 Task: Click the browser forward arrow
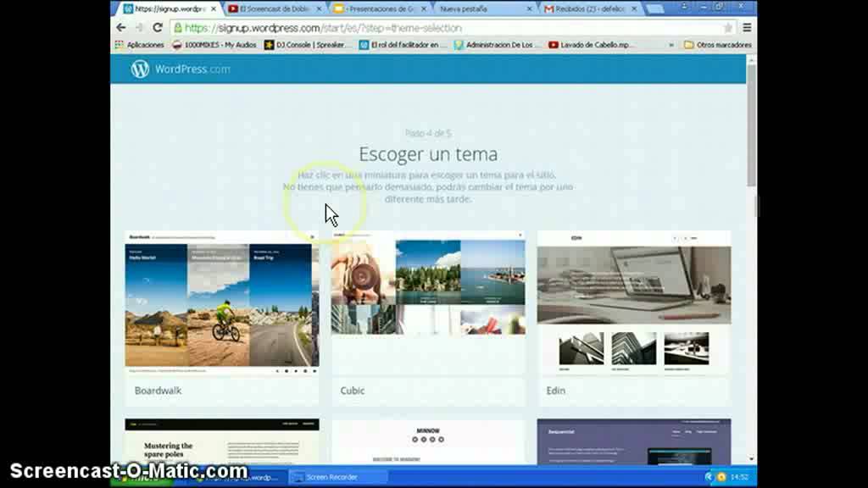point(139,28)
